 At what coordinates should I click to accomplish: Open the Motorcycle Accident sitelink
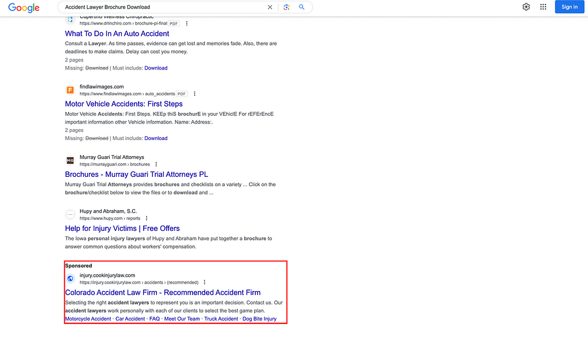tap(88, 319)
